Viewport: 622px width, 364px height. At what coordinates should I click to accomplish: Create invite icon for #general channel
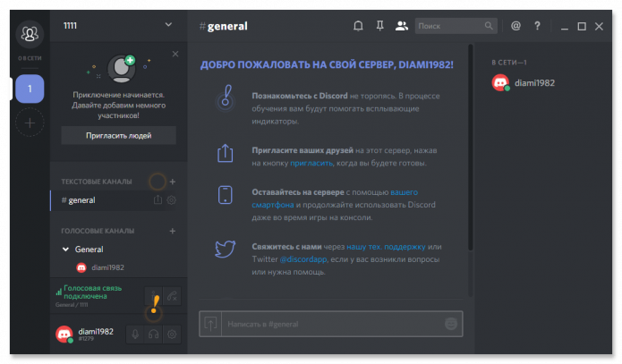tap(158, 199)
